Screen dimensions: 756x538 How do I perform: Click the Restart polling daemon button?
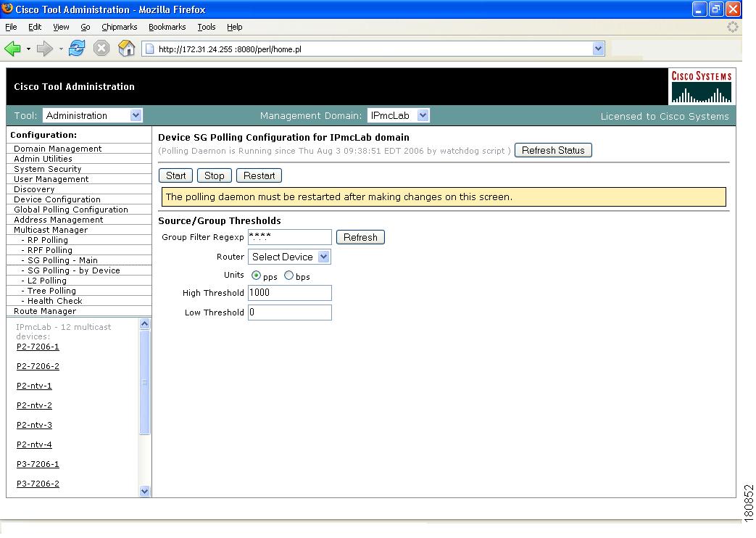259,175
